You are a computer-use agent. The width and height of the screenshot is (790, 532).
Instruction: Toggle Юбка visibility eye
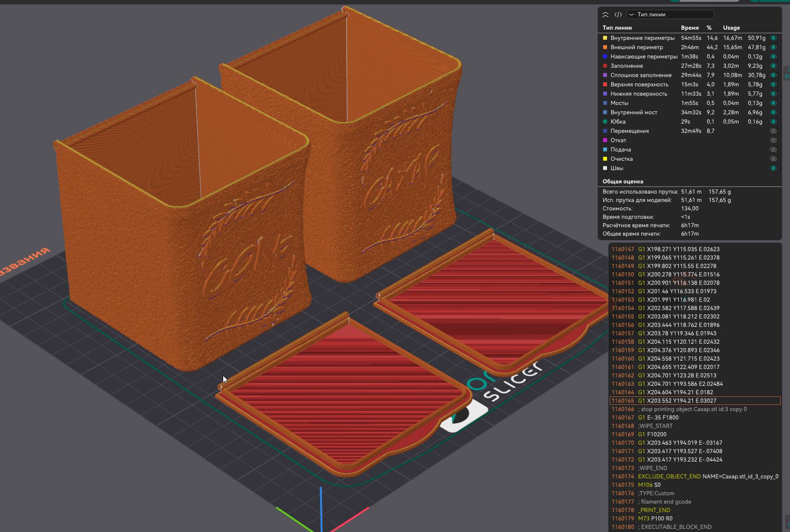(774, 122)
